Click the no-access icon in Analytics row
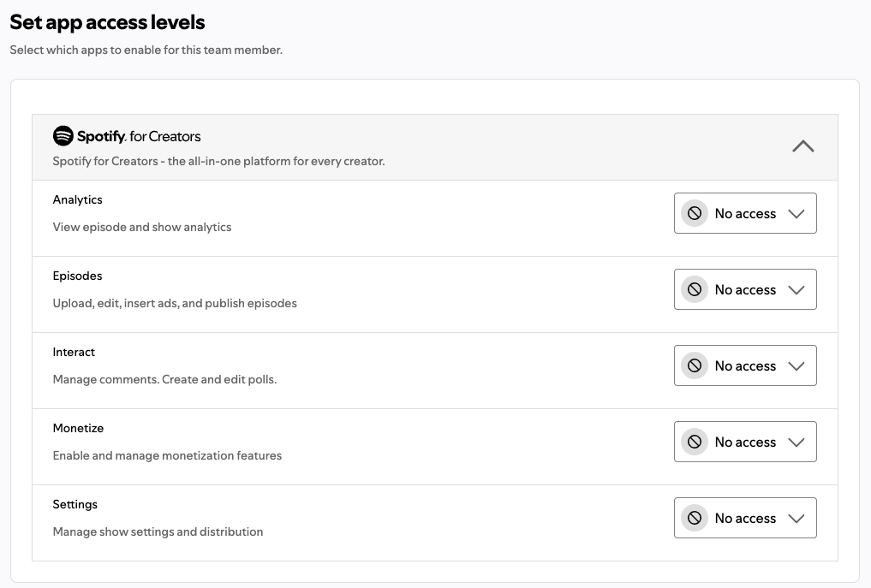The image size is (871, 588). coord(695,213)
